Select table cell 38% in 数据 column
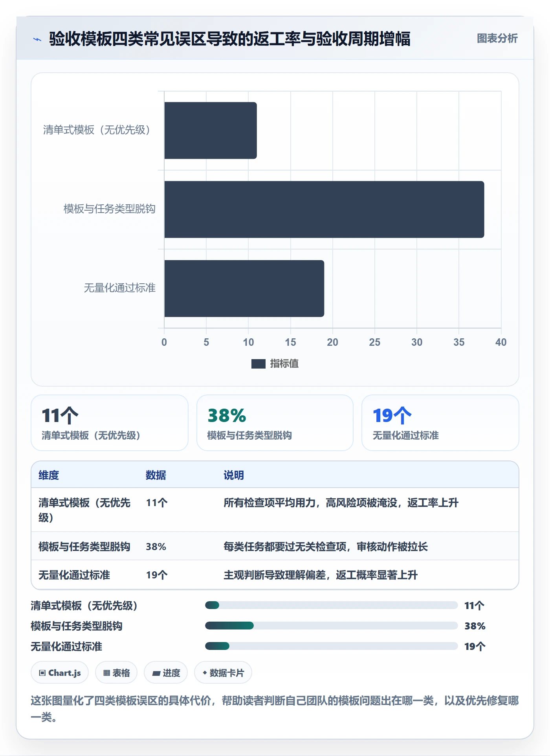550x756 pixels. tap(156, 547)
